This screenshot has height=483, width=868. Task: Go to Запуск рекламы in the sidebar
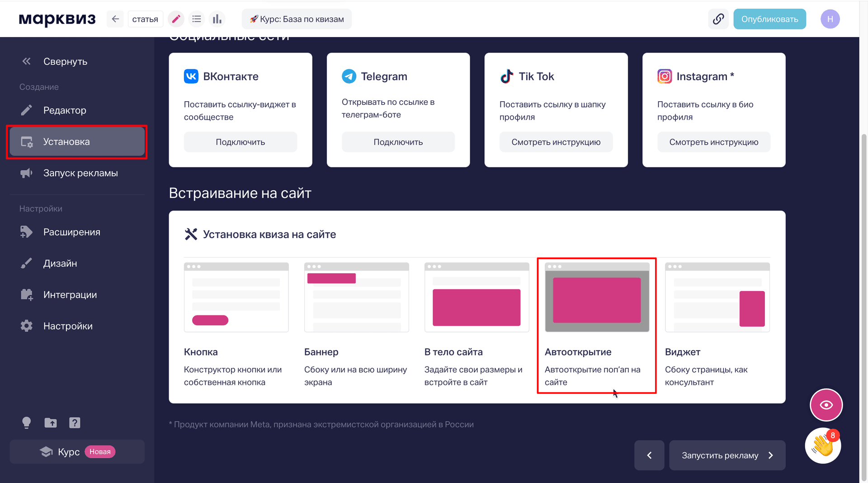(77, 173)
